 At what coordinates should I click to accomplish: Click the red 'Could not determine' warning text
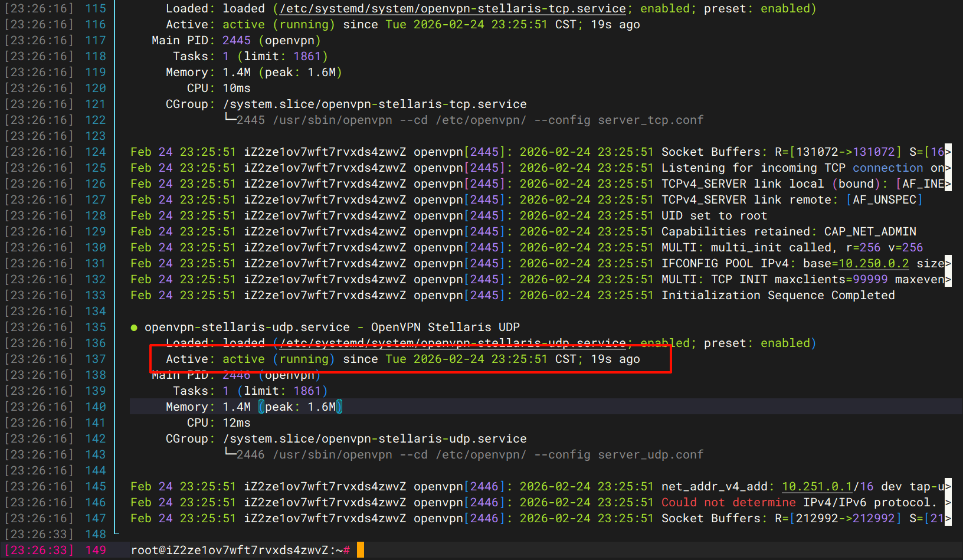[729, 503]
